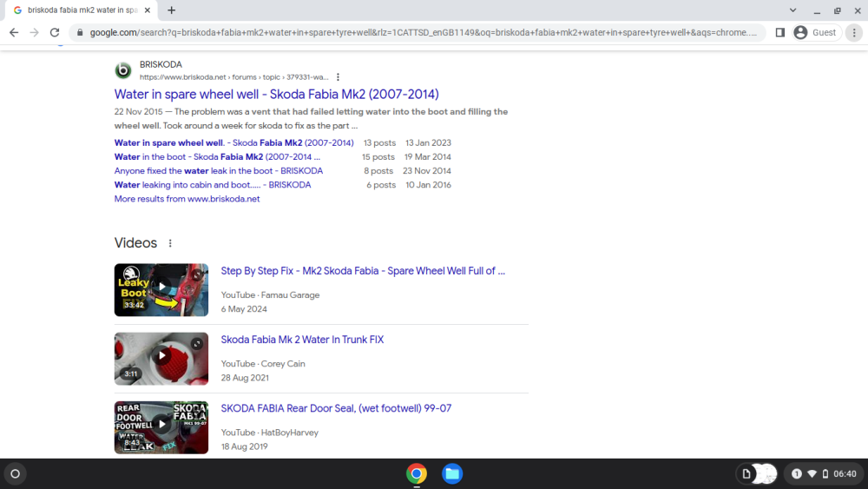Viewport: 868px width, 489px height.
Task: Play the Rear Door Footwell video thumbnail
Action: [x=161, y=427]
